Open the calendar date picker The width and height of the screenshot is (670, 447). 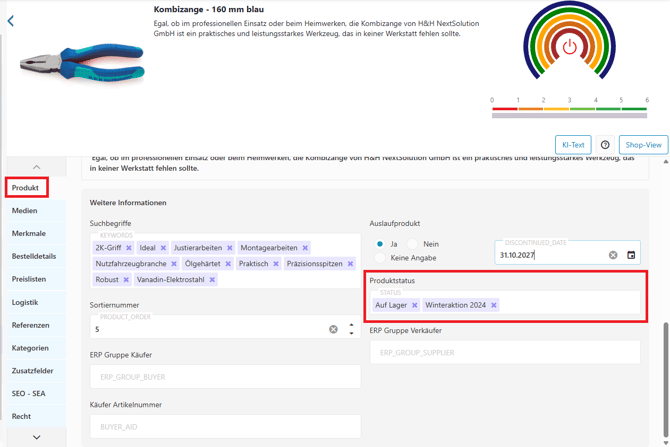point(631,255)
